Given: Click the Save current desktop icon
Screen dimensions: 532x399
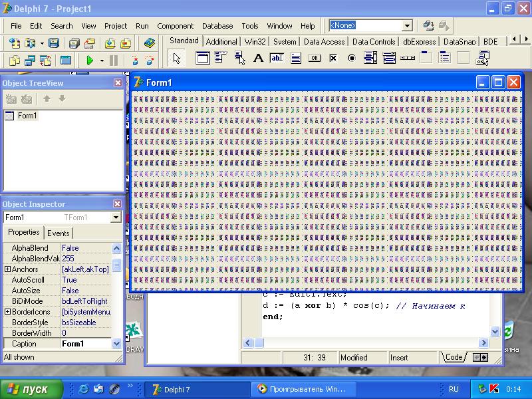Looking at the screenshot, I should click(x=428, y=25).
